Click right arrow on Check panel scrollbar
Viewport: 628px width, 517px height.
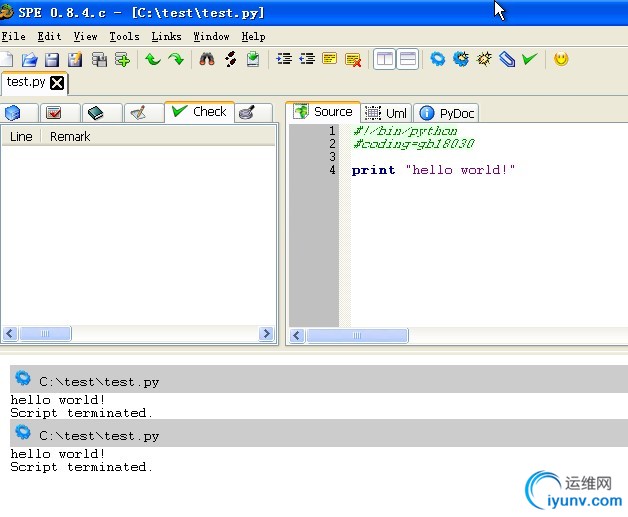click(x=266, y=334)
